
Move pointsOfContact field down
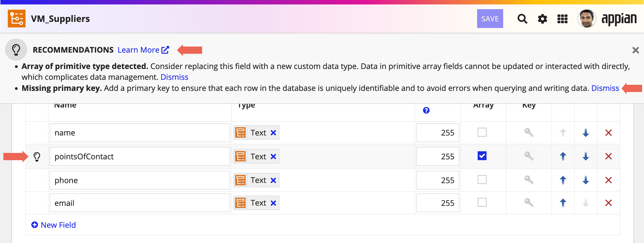tap(586, 157)
